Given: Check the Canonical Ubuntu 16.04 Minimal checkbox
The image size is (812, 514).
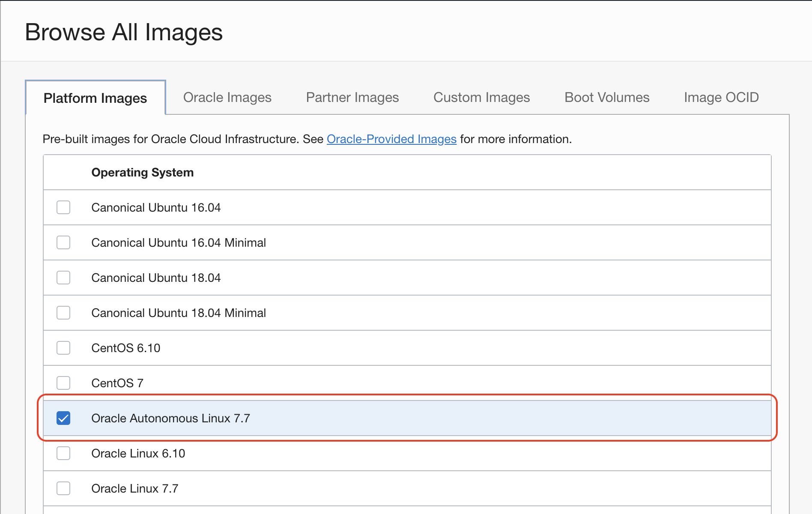Looking at the screenshot, I should 63,242.
